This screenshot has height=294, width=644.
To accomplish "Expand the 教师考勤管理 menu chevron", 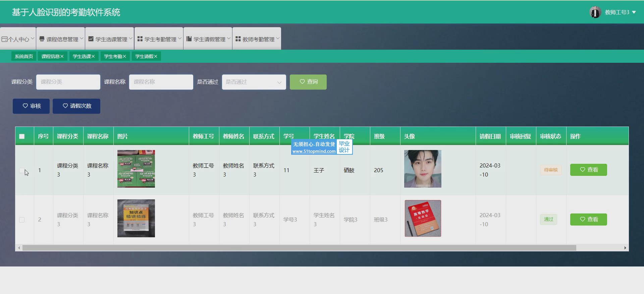I will point(278,38).
